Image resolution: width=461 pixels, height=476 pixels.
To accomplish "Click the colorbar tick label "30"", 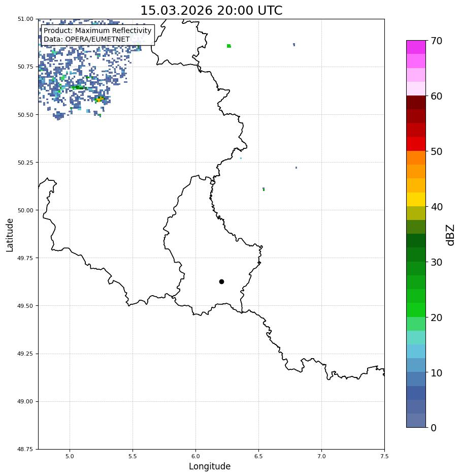I will 437,262.
